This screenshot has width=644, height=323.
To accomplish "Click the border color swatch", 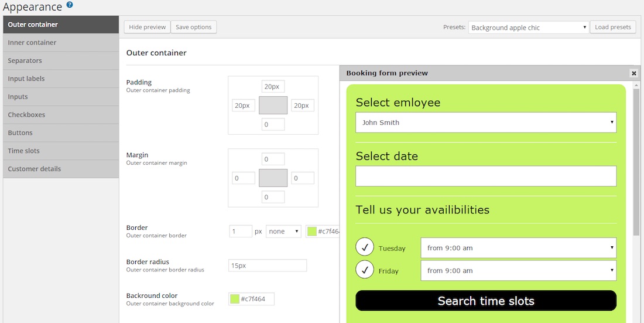I will coord(312,232).
